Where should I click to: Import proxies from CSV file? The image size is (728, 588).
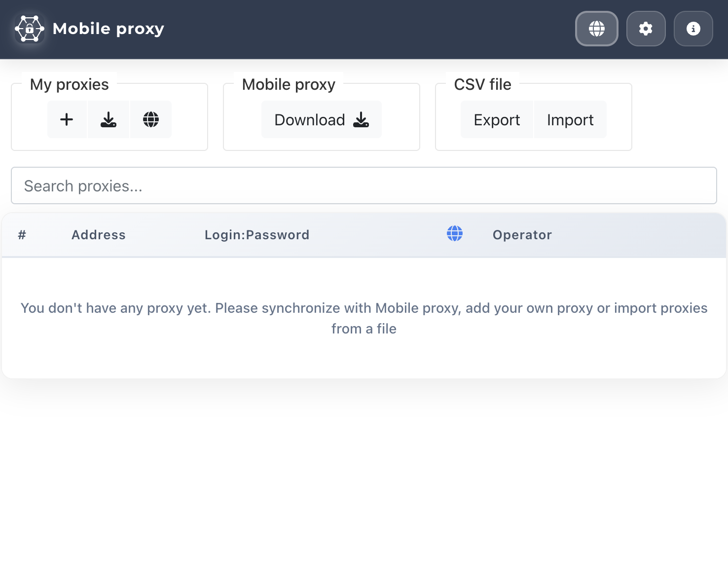(570, 120)
